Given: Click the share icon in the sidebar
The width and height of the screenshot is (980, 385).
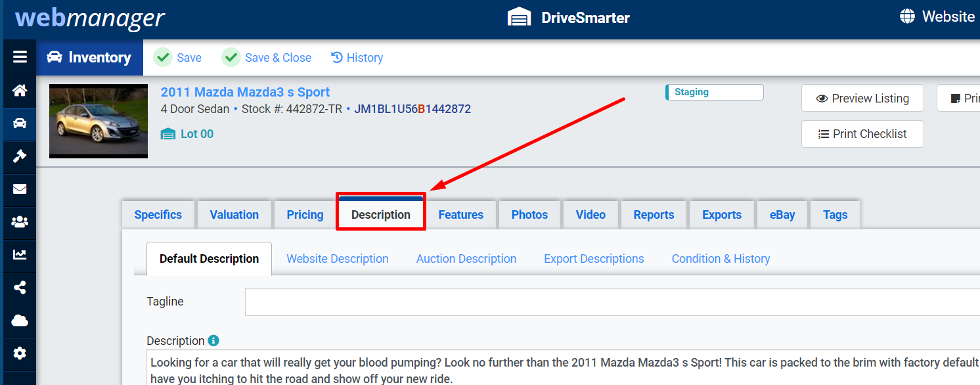Looking at the screenshot, I should (x=19, y=288).
